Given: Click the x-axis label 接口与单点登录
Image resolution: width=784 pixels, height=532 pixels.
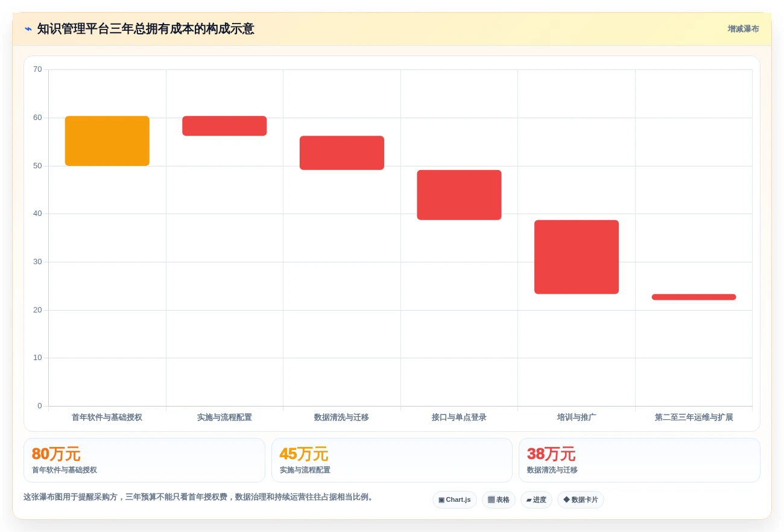Looking at the screenshot, I should tap(459, 417).
